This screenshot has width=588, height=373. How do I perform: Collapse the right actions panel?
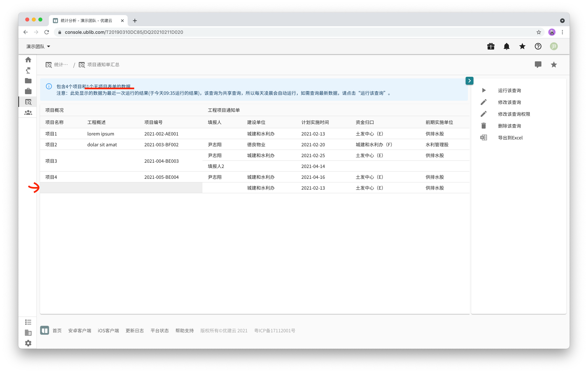tap(469, 81)
